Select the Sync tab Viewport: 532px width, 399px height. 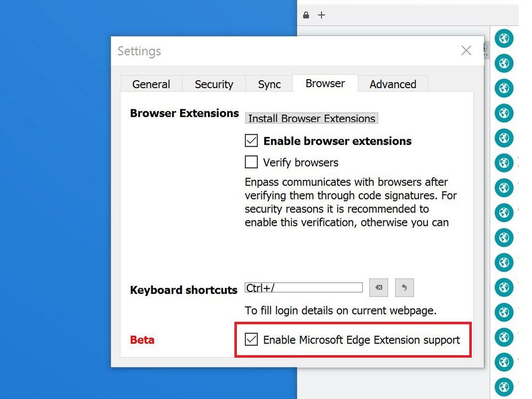coord(269,84)
